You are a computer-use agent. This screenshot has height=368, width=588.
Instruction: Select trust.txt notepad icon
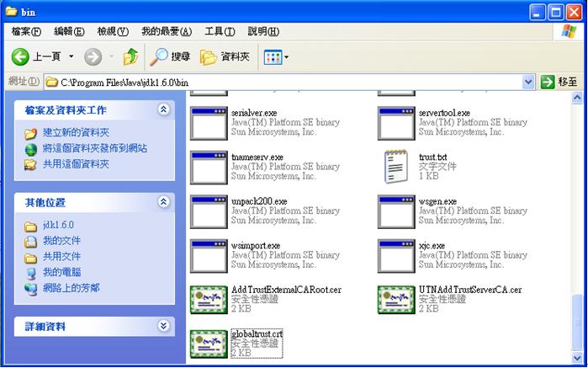point(396,167)
